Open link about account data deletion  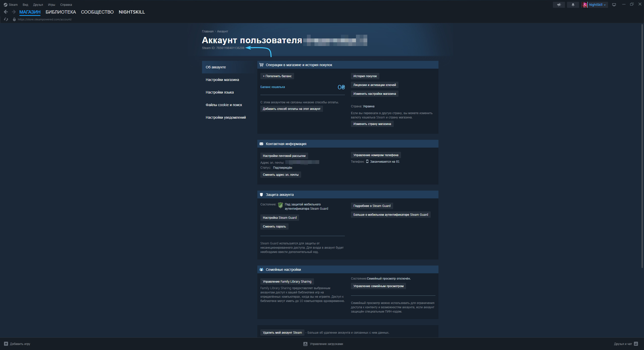pyautogui.click(x=348, y=333)
